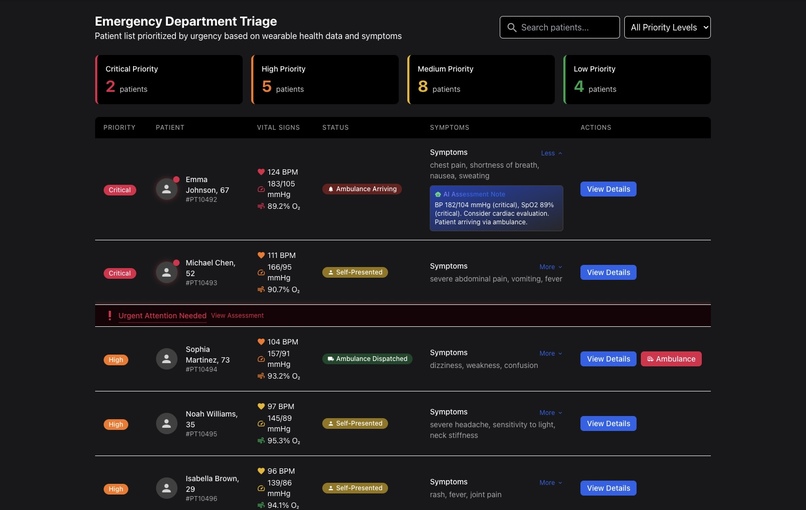
Task: Click oxygen icon beside 89.2% O₂
Action: coord(261,206)
